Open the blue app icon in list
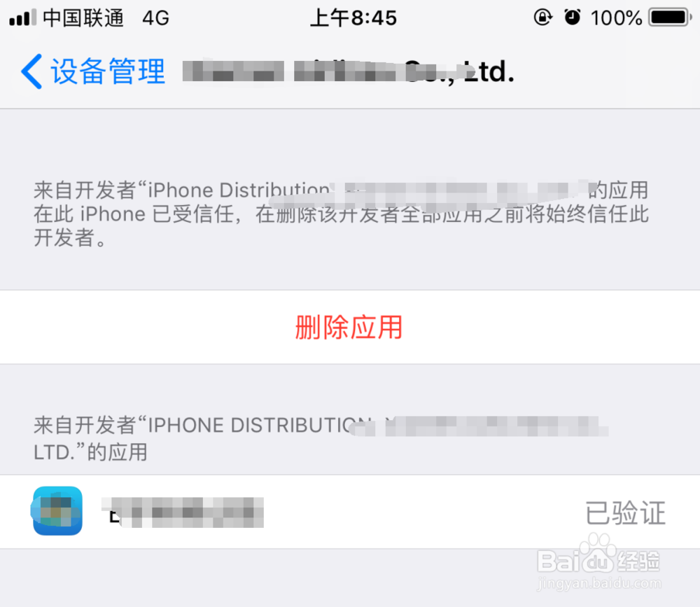Image resolution: width=700 pixels, height=607 pixels. (x=57, y=511)
